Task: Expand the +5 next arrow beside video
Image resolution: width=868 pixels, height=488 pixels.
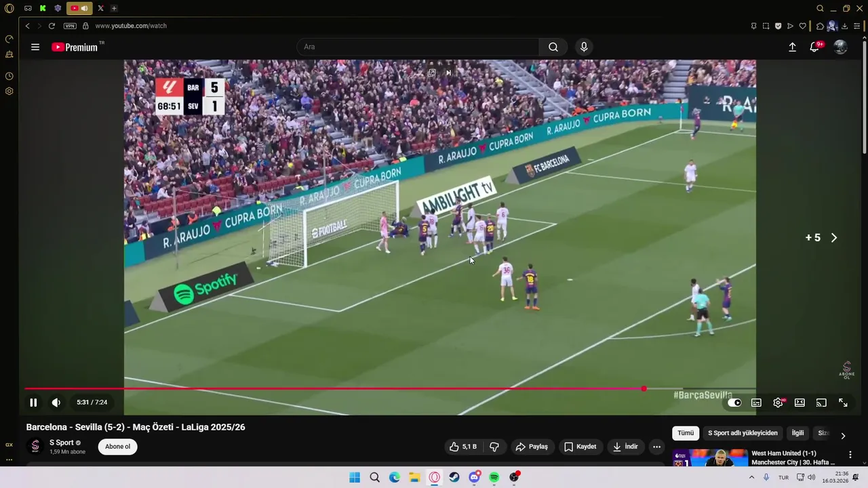Action: 834,238
